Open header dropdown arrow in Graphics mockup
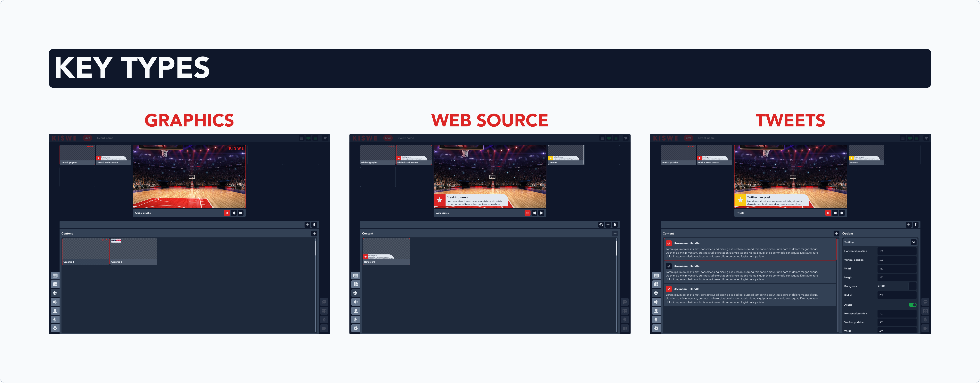The width and height of the screenshot is (980, 383). click(x=325, y=138)
